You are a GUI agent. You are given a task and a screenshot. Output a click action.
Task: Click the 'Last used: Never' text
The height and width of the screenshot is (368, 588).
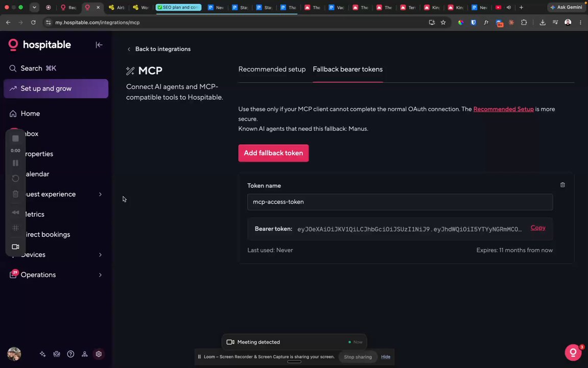tap(270, 250)
